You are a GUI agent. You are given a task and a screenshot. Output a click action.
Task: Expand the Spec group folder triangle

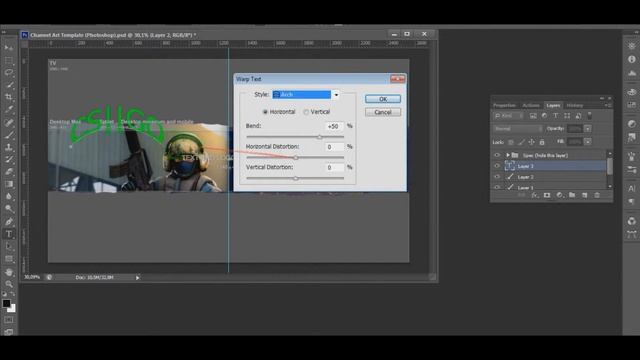pos(508,156)
